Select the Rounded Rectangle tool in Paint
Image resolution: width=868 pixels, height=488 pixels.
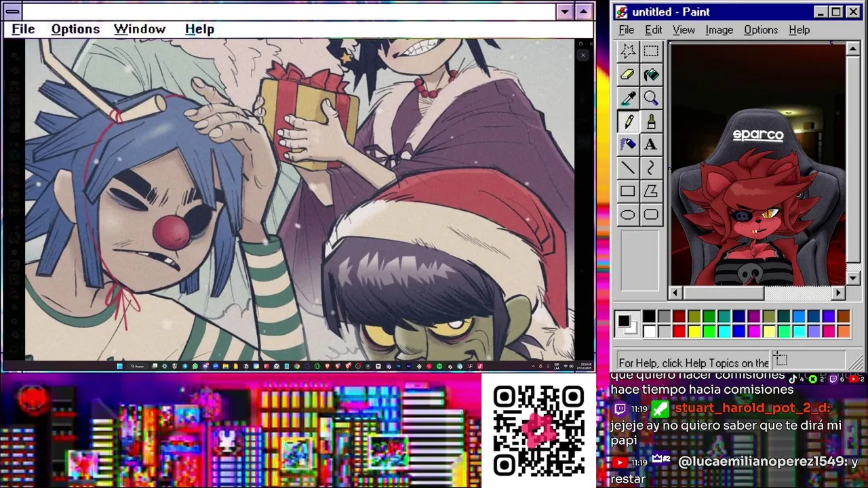[651, 215]
